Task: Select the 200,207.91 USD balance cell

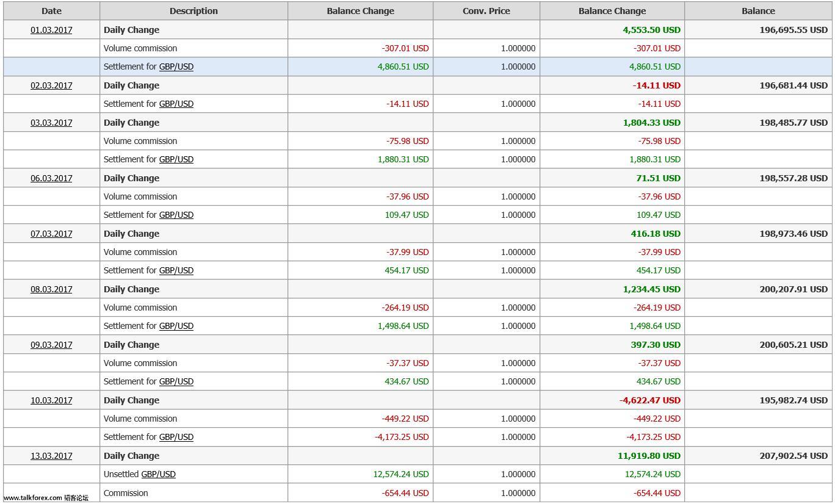Action: pos(758,289)
